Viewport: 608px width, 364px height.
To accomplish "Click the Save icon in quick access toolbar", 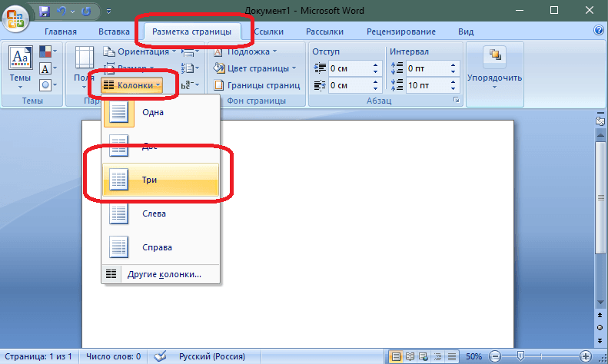I will [x=45, y=12].
